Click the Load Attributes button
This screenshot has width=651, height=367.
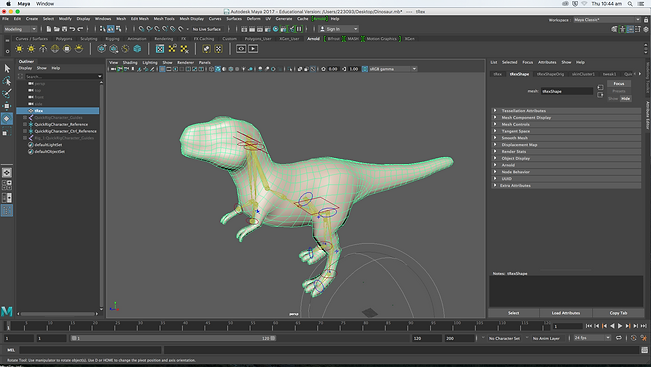pos(565,313)
